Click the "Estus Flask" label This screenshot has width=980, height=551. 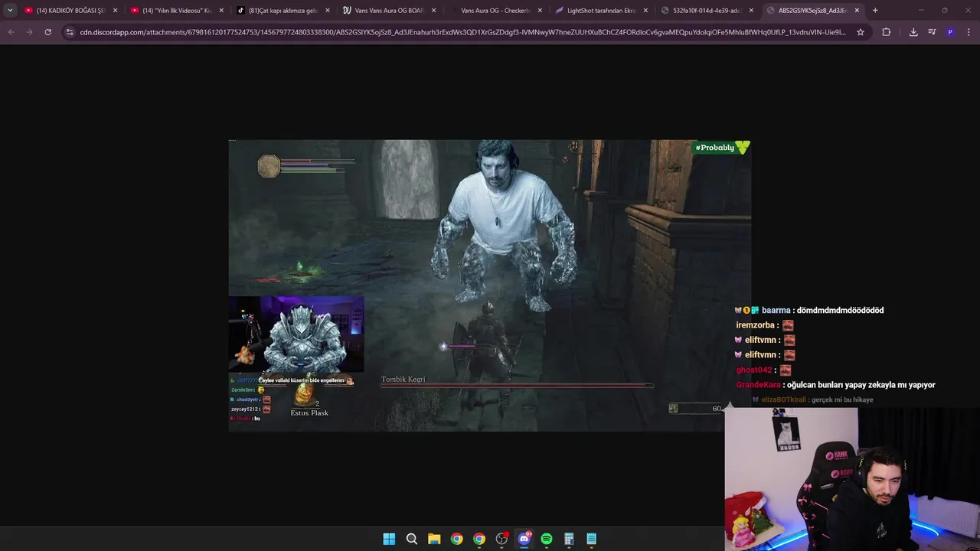[x=309, y=412]
